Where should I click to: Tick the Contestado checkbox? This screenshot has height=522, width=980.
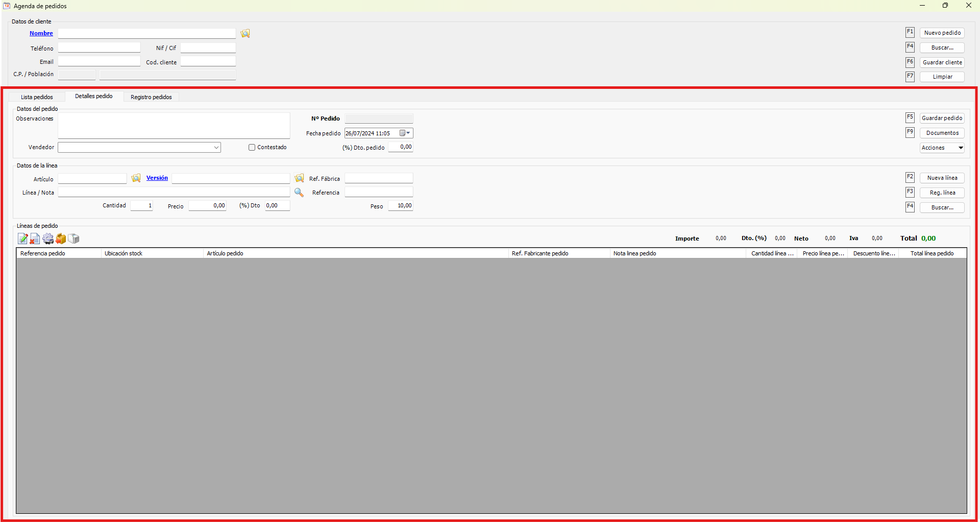coord(252,148)
